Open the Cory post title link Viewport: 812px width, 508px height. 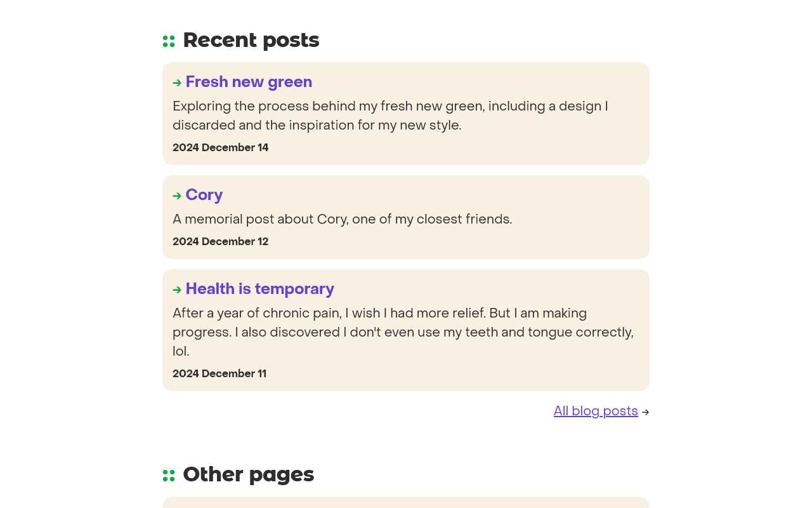[204, 195]
